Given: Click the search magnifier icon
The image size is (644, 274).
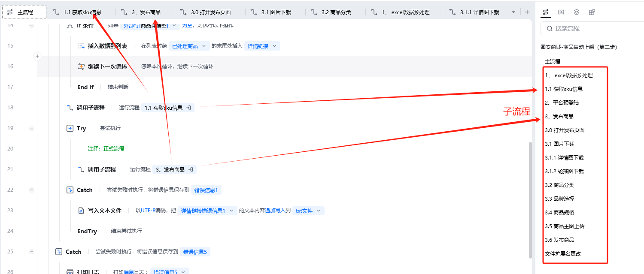Looking at the screenshot, I should [550, 28].
